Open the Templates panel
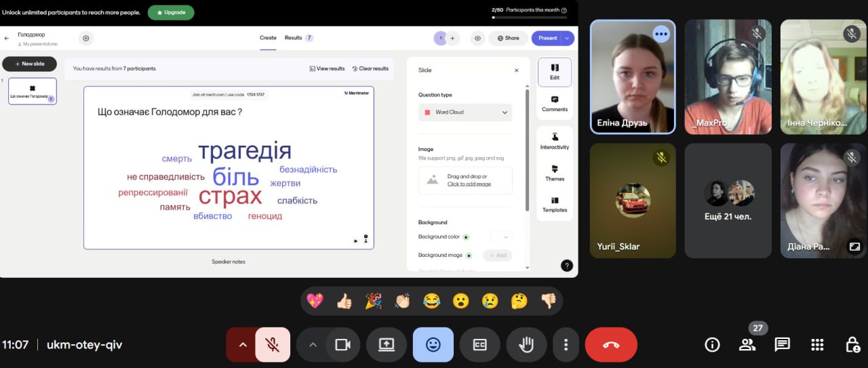868x368 pixels. click(555, 204)
